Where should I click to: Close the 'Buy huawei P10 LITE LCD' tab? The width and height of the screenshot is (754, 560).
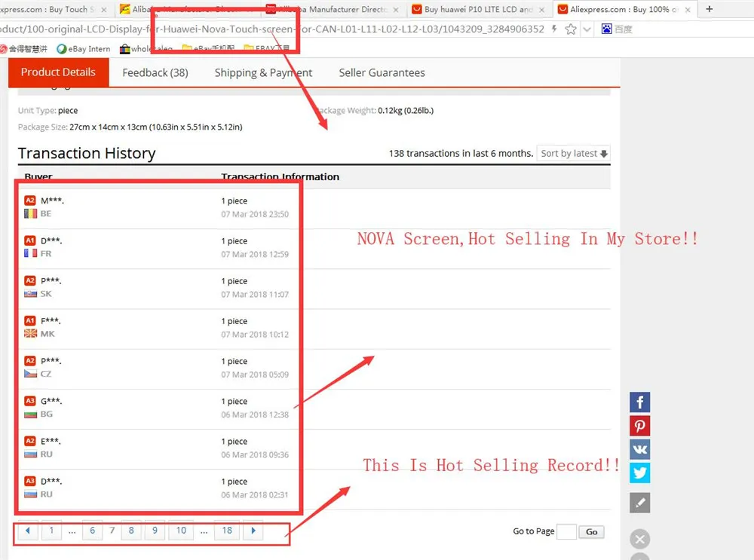pyautogui.click(x=542, y=10)
